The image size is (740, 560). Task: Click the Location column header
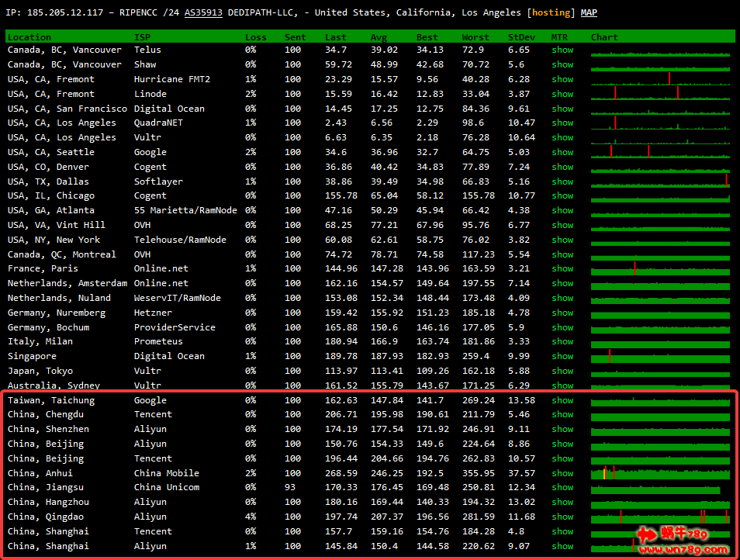pos(29,37)
